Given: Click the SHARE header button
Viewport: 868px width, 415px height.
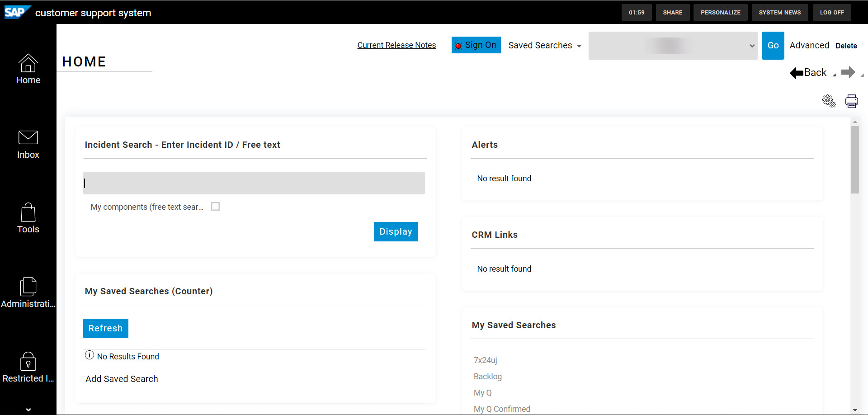Looking at the screenshot, I should [673, 13].
